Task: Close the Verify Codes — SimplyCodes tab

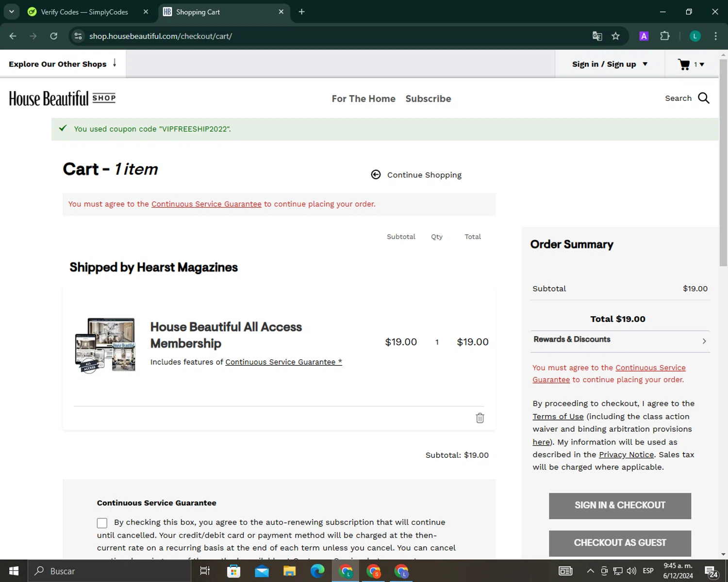Action: 146,12
